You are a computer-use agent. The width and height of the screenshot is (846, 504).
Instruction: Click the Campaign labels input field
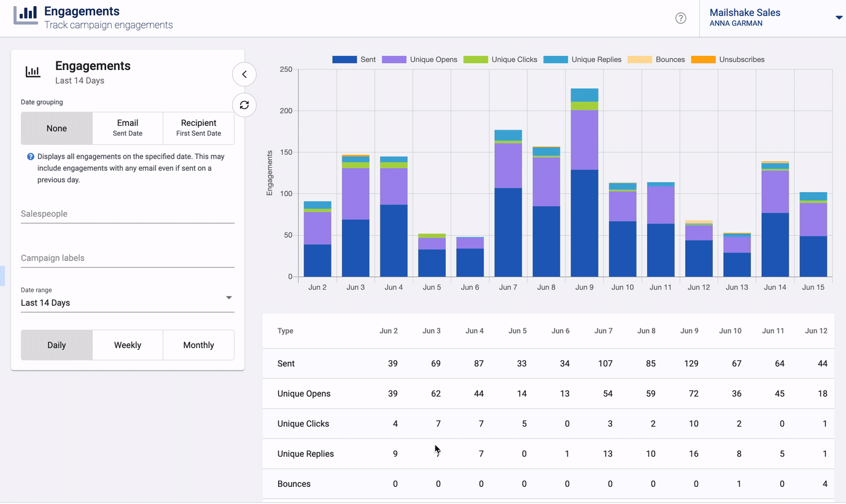click(127, 258)
